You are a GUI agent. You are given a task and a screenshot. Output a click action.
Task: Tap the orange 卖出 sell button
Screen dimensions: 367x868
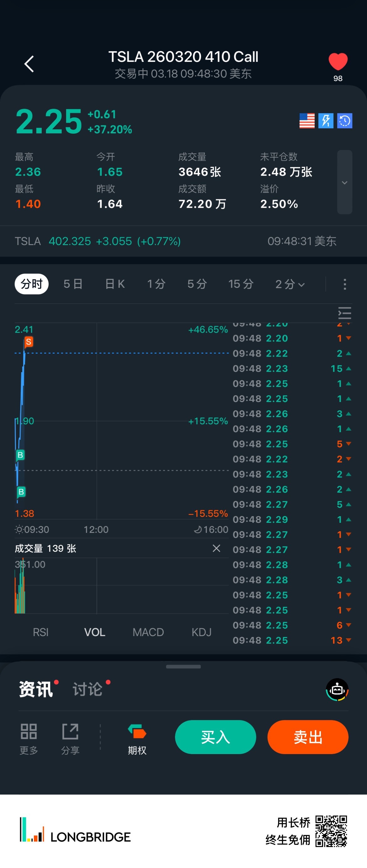click(308, 737)
